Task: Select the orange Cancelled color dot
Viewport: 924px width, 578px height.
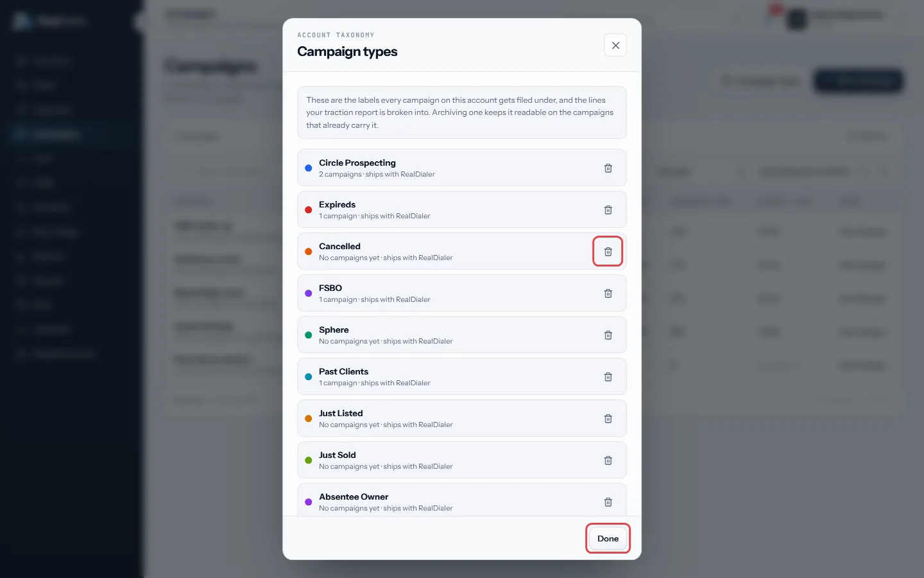Action: 308,252
